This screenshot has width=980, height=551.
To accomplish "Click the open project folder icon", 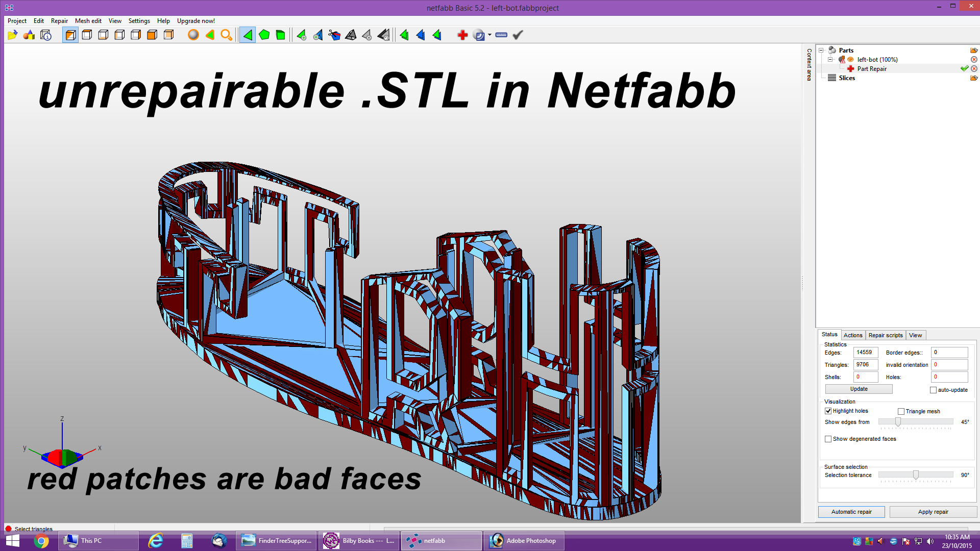I will 12,35.
